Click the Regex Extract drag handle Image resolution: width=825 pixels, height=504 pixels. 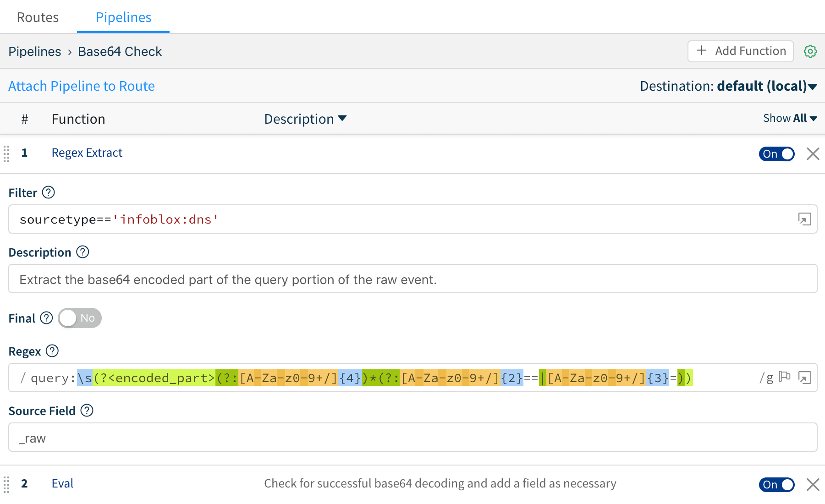pyautogui.click(x=7, y=153)
